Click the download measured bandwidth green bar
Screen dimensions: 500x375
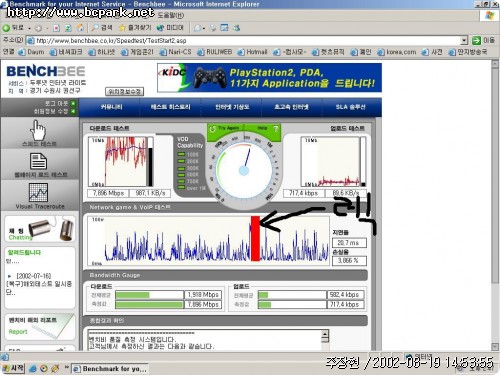[149, 304]
